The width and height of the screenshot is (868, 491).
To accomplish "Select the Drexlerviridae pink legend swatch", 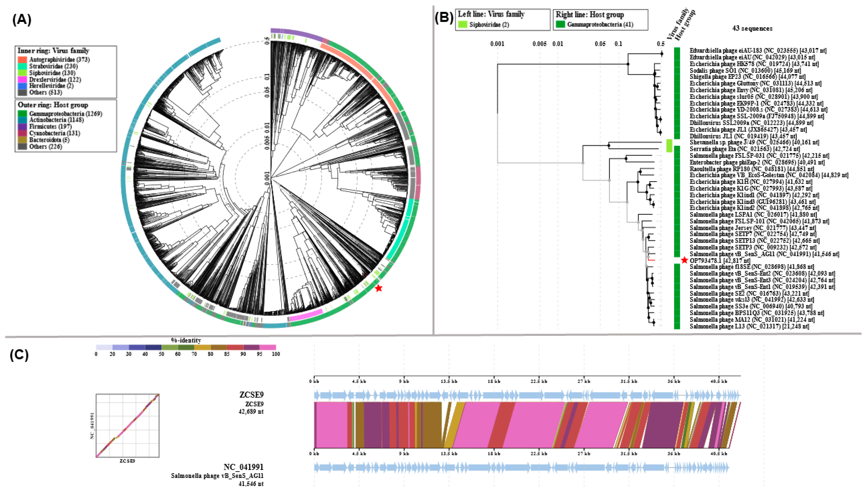I will (x=23, y=79).
